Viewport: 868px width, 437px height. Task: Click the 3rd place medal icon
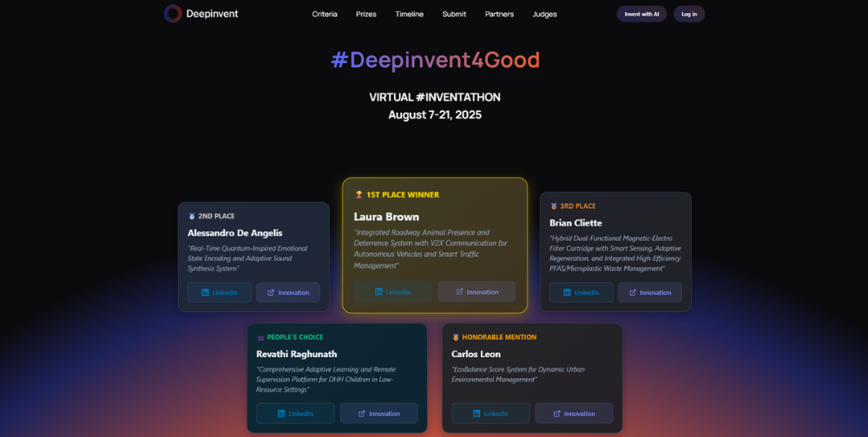tap(554, 206)
